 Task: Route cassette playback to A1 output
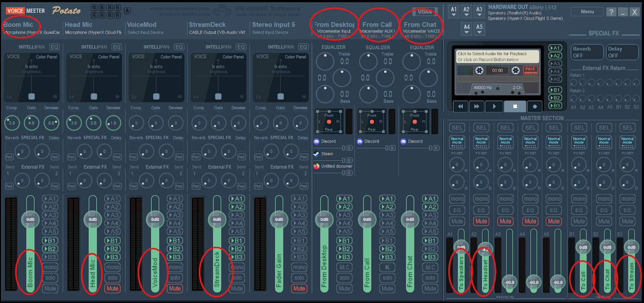click(555, 48)
